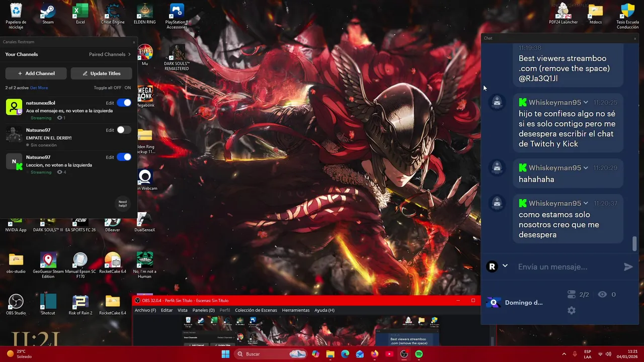
Task: Click the Envía un mensaje input field
Action: point(568,267)
